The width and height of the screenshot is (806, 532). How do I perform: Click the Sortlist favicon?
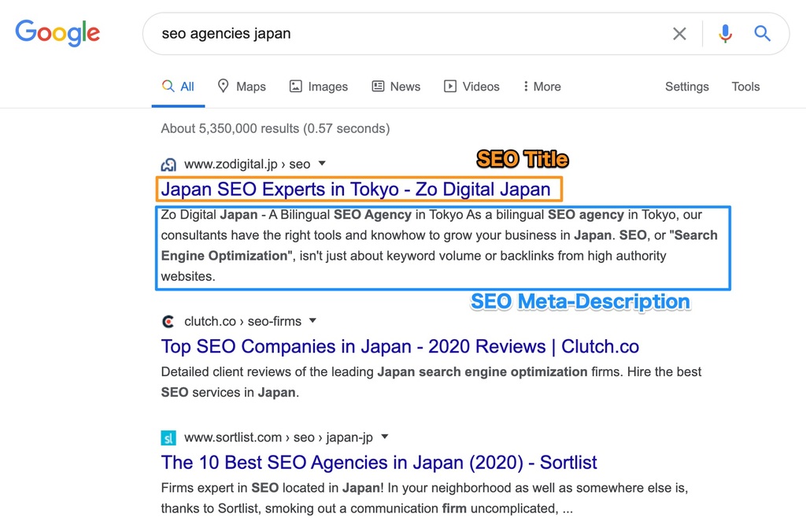pos(168,437)
